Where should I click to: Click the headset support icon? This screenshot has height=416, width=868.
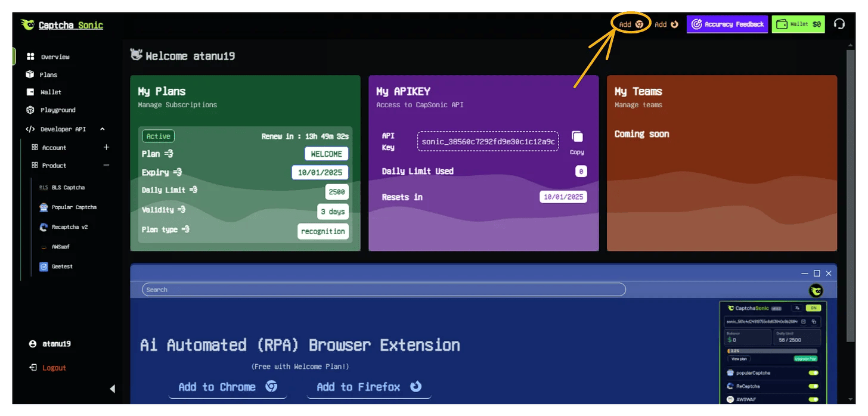tap(839, 24)
